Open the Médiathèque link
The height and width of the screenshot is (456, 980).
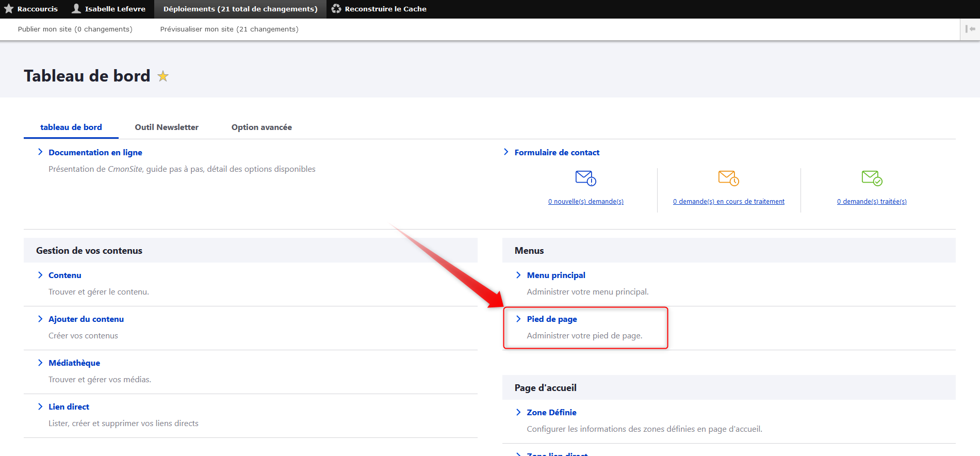pyautogui.click(x=74, y=363)
